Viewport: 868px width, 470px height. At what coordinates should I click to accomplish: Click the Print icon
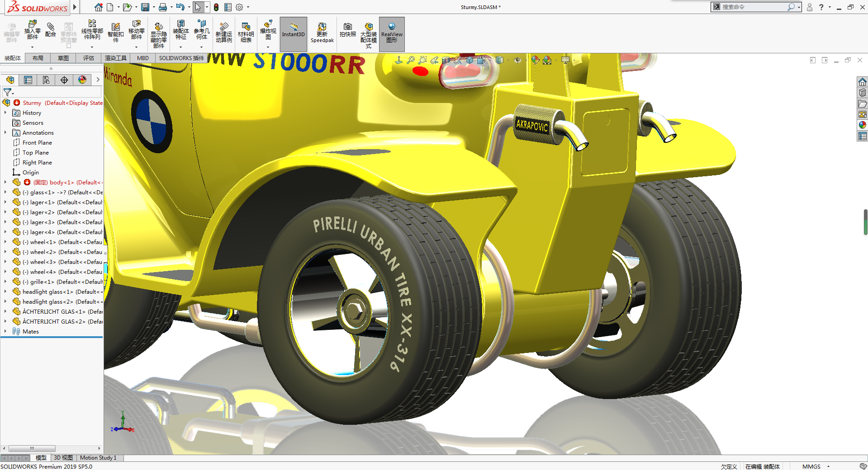point(163,7)
